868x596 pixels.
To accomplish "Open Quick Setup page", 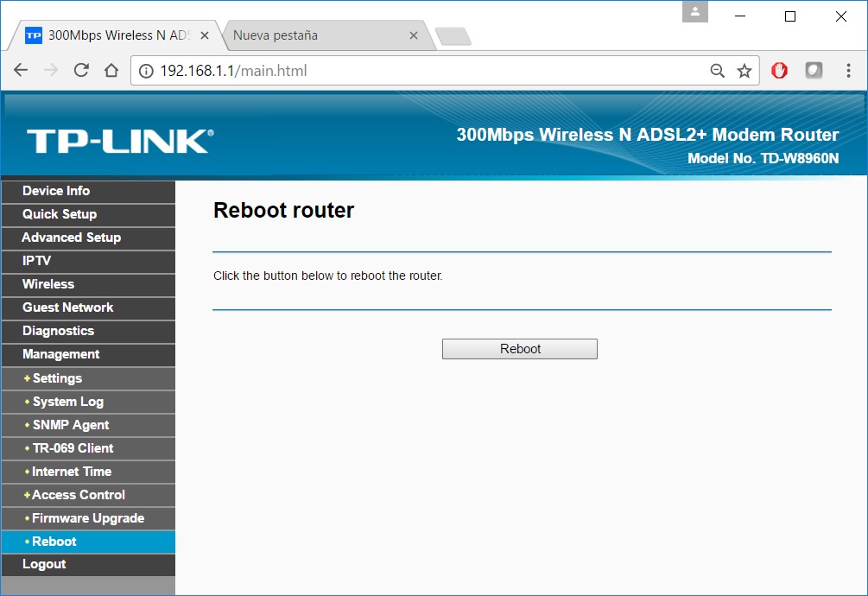I will (89, 214).
